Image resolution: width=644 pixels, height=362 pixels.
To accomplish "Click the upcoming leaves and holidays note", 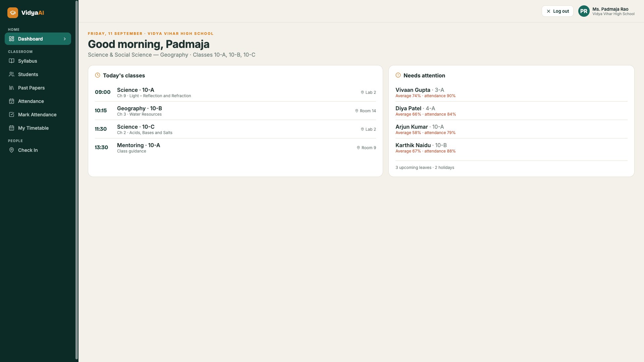I will pos(425,168).
